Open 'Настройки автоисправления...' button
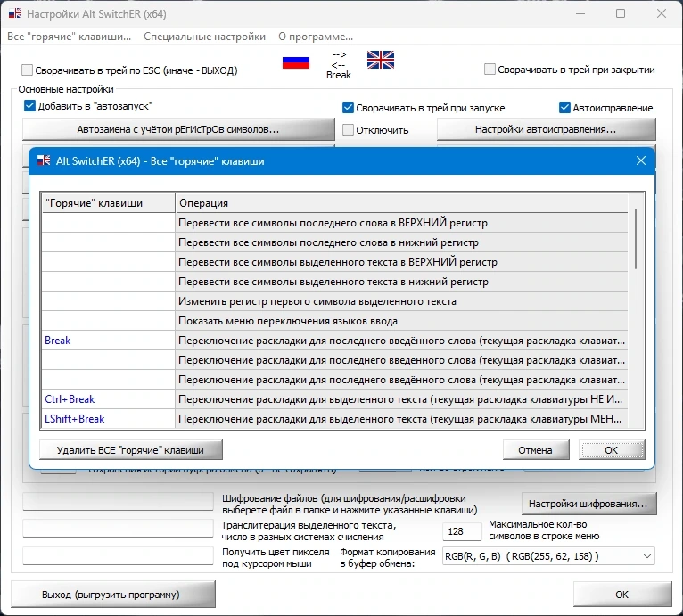Viewport: 683px width, 616px height. coord(546,129)
